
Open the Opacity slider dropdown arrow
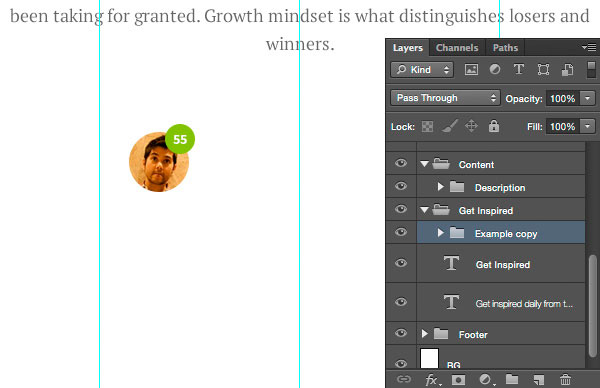pyautogui.click(x=588, y=98)
